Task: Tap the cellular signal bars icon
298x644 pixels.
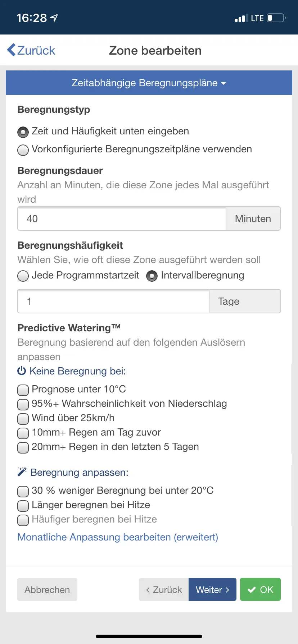Action: pos(240,18)
